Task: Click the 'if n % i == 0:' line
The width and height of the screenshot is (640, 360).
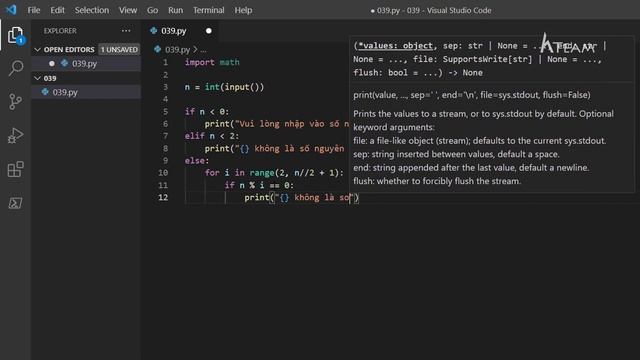Action: tap(259, 185)
